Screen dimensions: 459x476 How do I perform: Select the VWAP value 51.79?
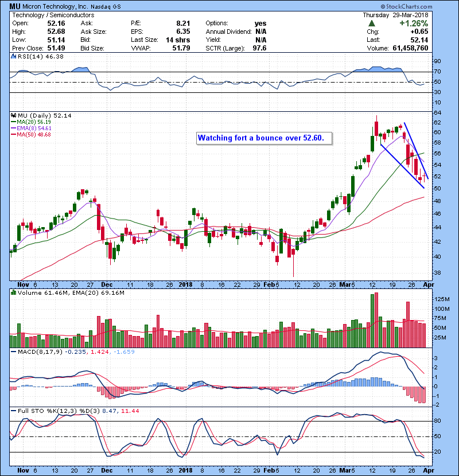[x=181, y=48]
